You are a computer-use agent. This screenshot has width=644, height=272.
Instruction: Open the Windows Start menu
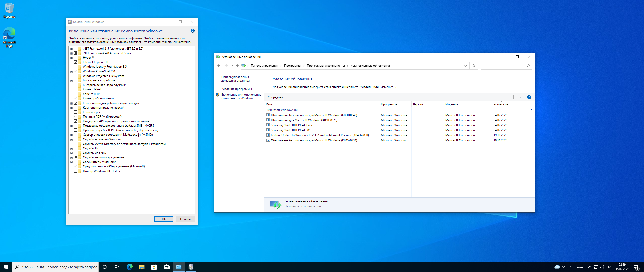(x=6, y=267)
